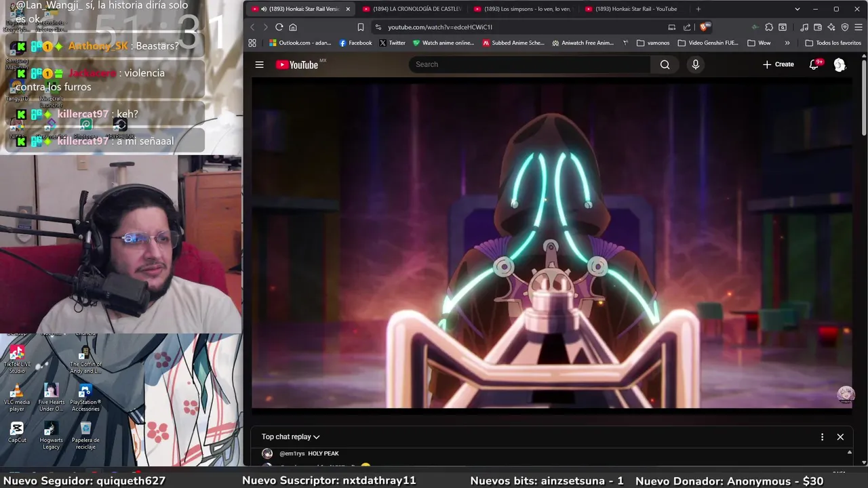
Task: Switch to the Los simpsons tab
Action: coord(522,9)
